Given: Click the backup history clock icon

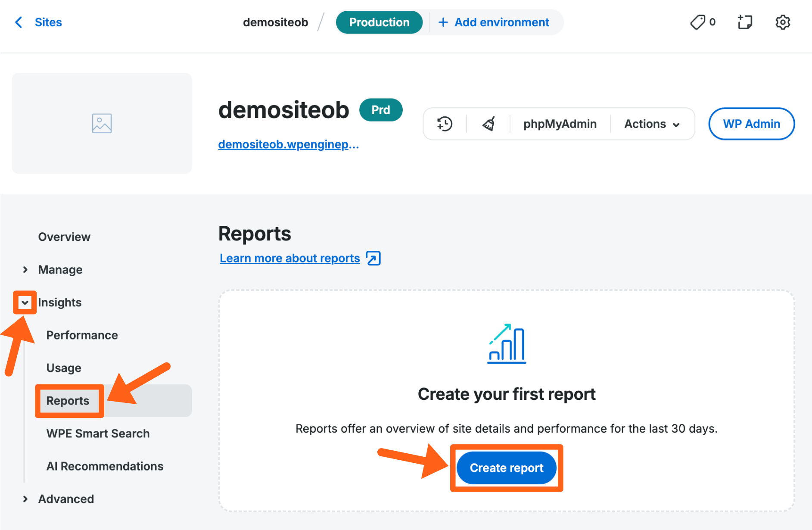Looking at the screenshot, I should 445,124.
